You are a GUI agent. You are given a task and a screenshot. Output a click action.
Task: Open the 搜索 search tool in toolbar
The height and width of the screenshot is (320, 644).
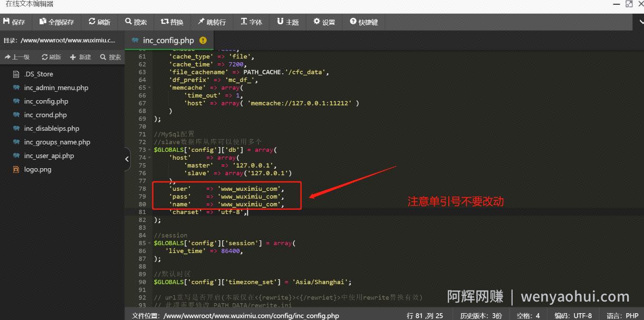(x=136, y=22)
